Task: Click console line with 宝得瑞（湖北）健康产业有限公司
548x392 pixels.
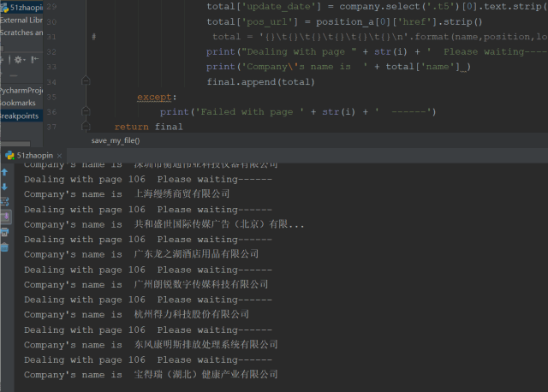Action: [x=151, y=375]
